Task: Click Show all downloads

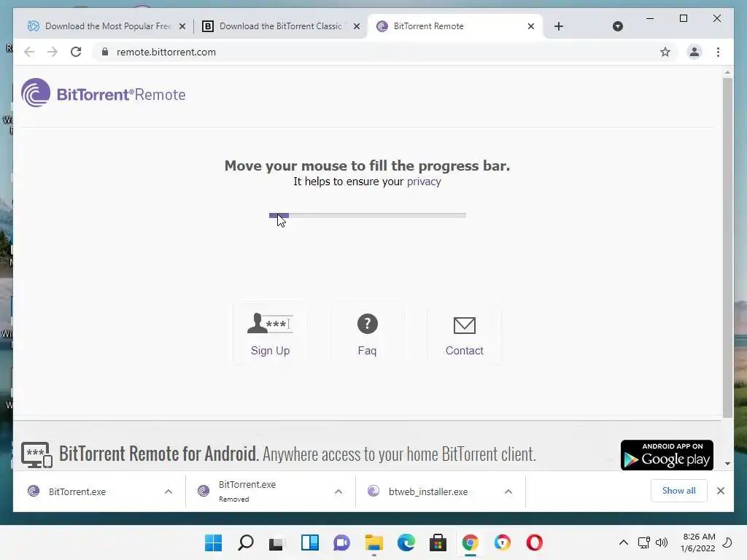Action: 678,491
